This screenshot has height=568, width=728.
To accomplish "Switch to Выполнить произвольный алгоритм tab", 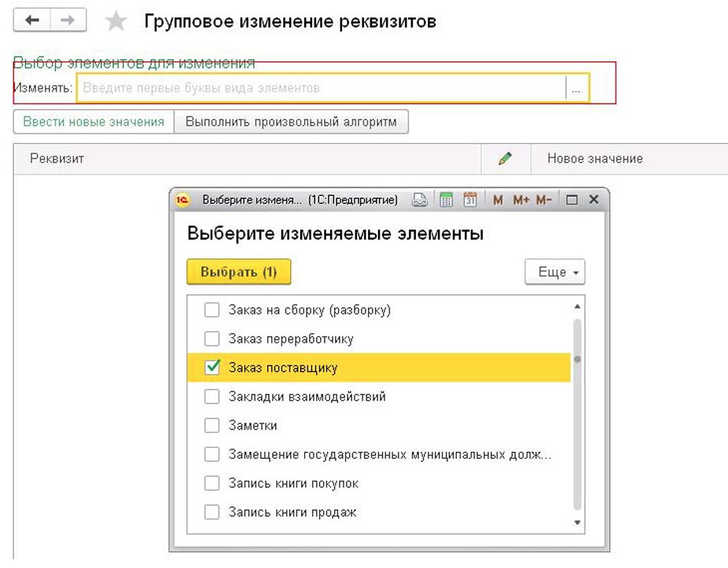I will click(x=292, y=122).
